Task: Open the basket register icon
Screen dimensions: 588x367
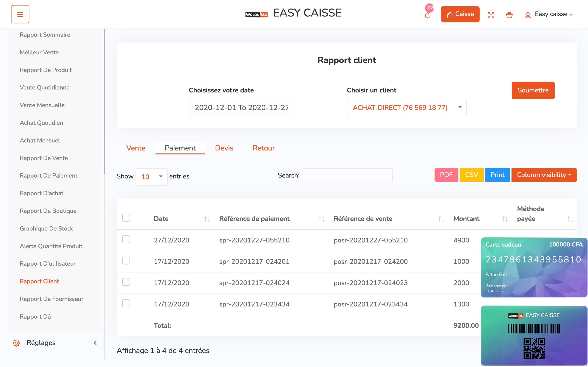Action: 509,15
